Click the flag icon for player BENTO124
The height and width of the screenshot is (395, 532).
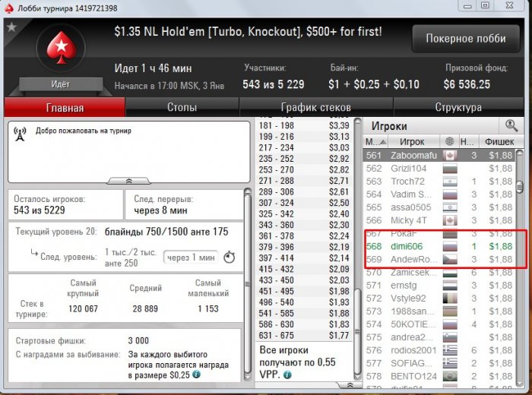(450, 376)
